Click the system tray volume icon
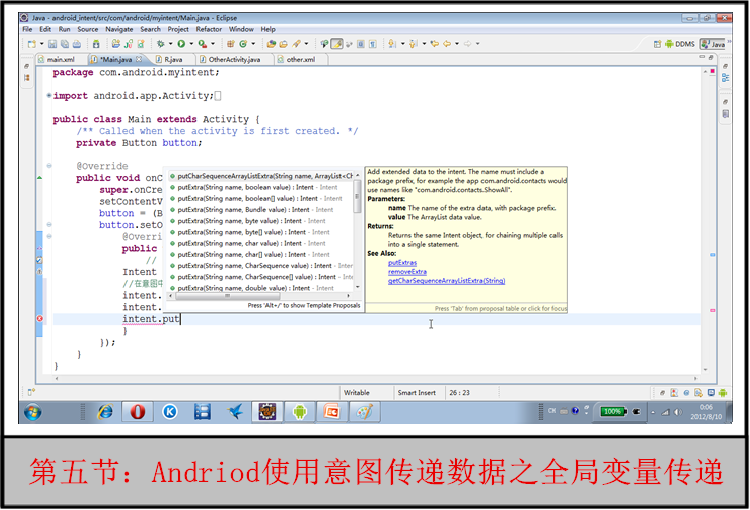750x510 pixels. point(678,412)
